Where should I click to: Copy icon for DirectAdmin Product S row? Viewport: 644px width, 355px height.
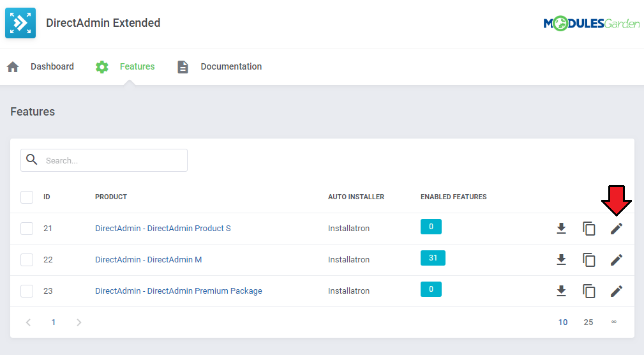[589, 229]
